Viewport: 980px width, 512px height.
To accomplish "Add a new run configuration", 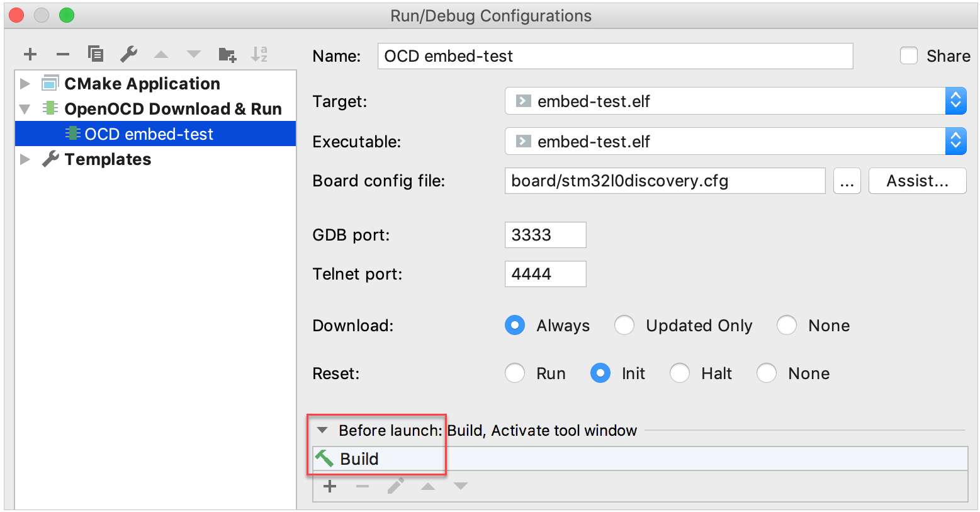I will (x=30, y=54).
